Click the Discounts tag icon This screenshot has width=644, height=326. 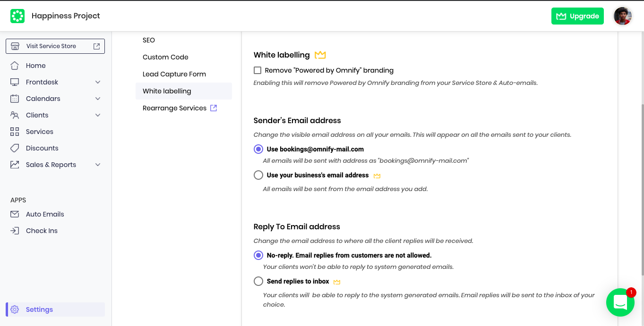pyautogui.click(x=15, y=148)
